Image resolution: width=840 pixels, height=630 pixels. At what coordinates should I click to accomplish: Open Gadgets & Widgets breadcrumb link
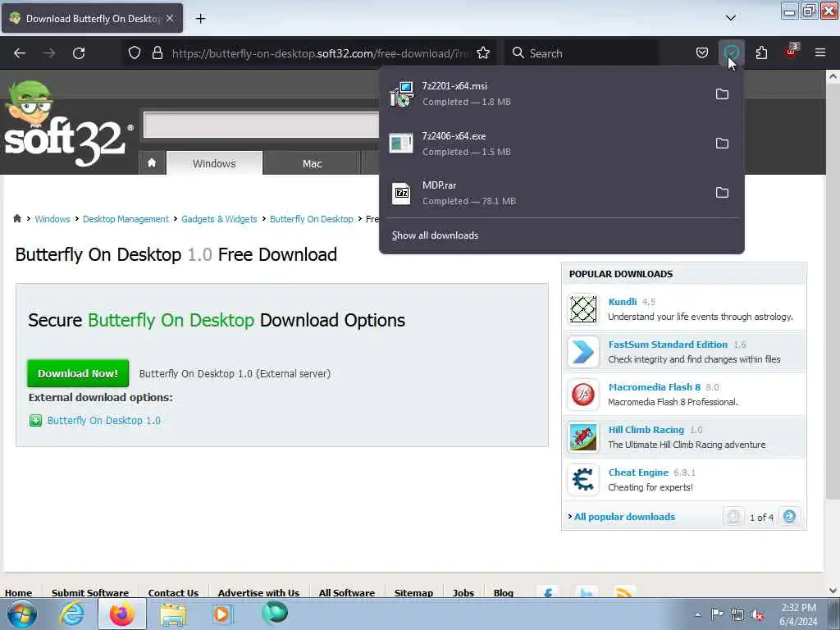[x=219, y=219]
